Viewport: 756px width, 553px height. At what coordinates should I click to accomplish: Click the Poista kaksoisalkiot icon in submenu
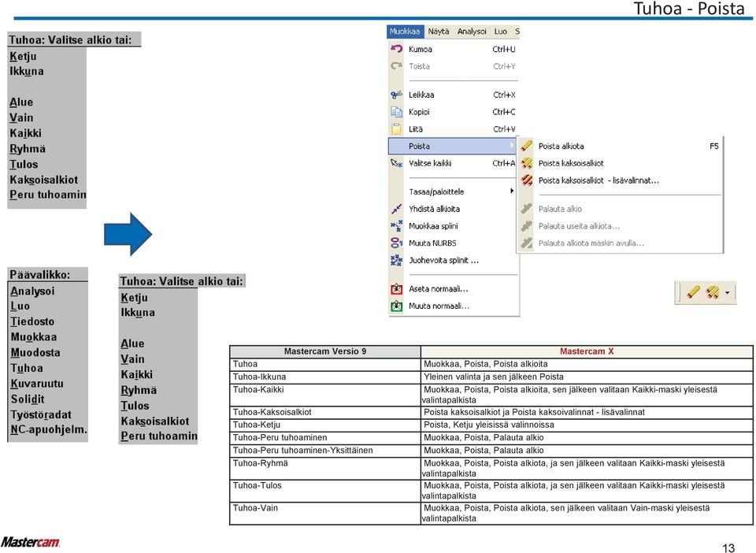[x=527, y=163]
